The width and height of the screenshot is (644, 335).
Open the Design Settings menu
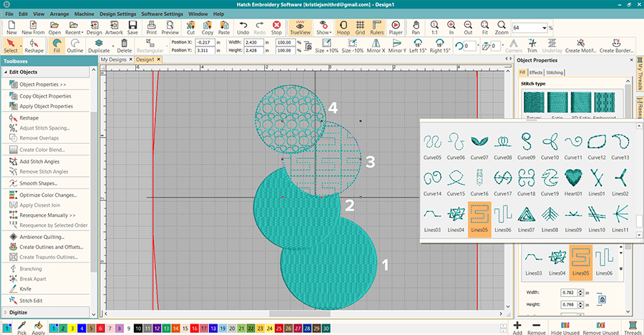tap(117, 14)
